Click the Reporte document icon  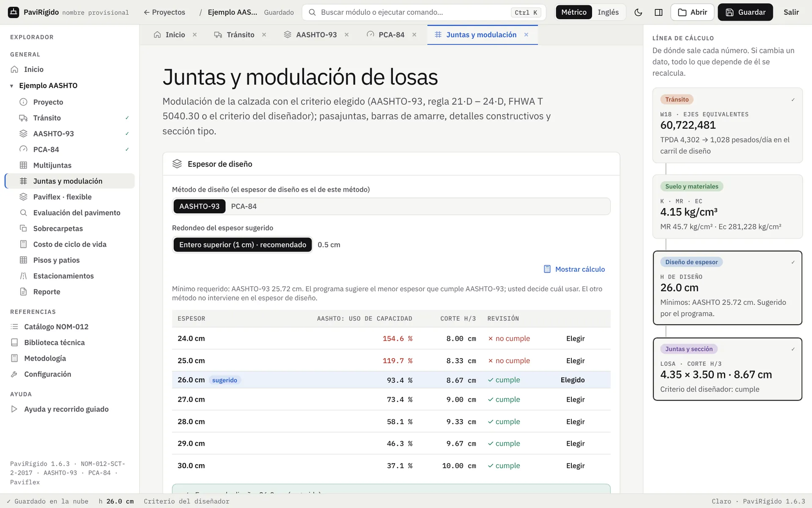tap(23, 292)
